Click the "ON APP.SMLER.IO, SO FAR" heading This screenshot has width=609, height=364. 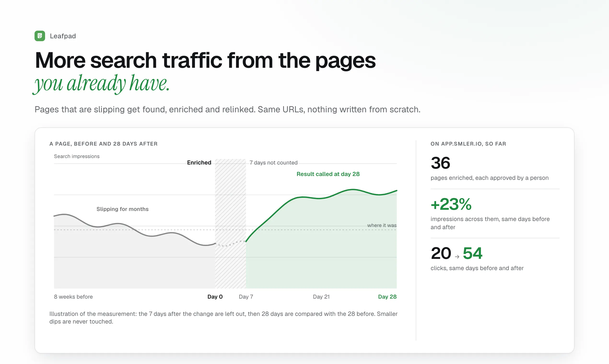(x=468, y=144)
